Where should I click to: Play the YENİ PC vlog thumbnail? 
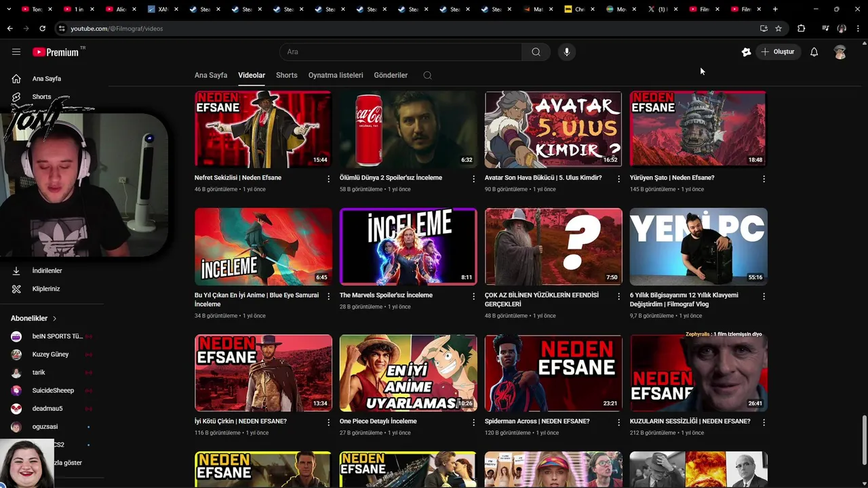point(698,247)
